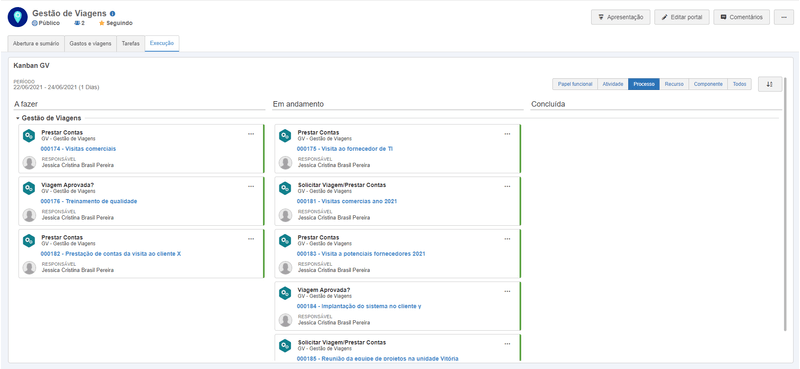This screenshot has height=369, width=800.
Task: Open the options menu of card 000182
Action: point(251,239)
